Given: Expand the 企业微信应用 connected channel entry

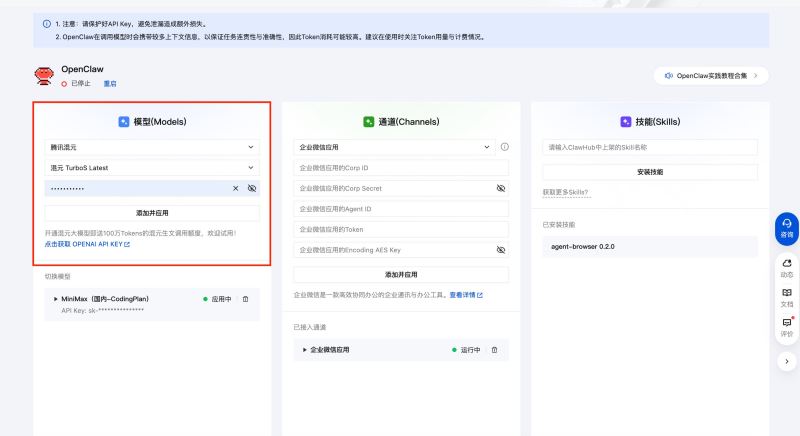Looking at the screenshot, I should click(x=305, y=350).
